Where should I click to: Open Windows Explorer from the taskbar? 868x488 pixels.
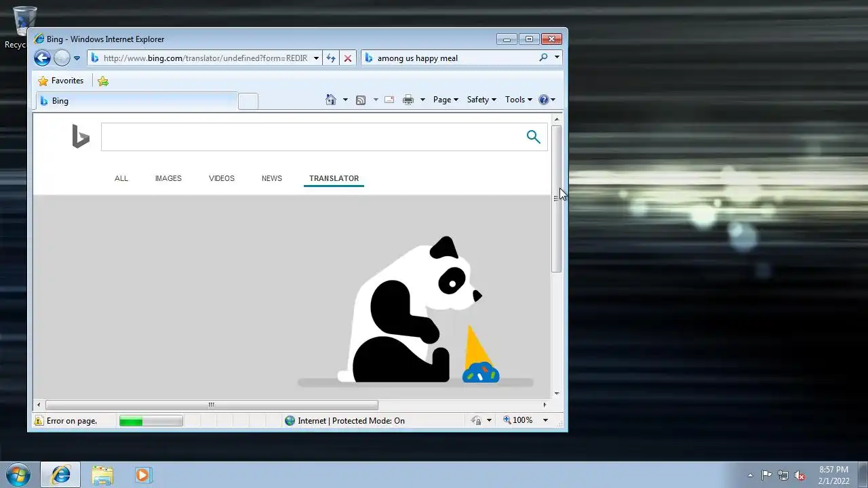102,475
